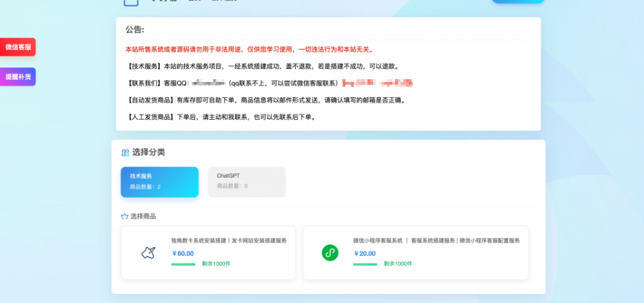Click the red disclaimer notice line
644x303 pixels.
point(250,49)
